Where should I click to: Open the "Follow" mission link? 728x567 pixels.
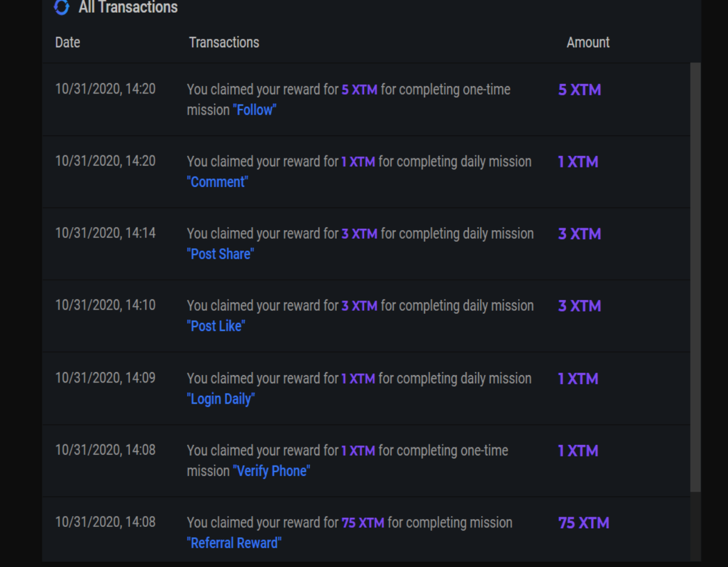[x=254, y=110]
